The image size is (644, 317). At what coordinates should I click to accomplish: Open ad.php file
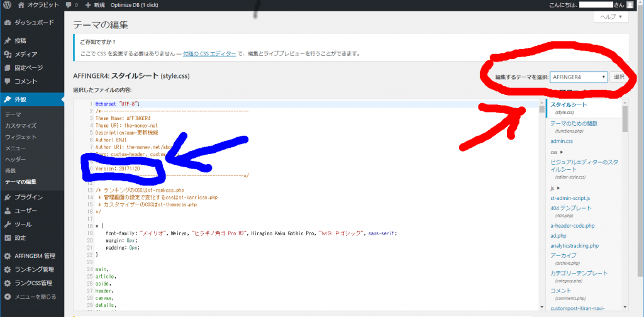tap(558, 236)
